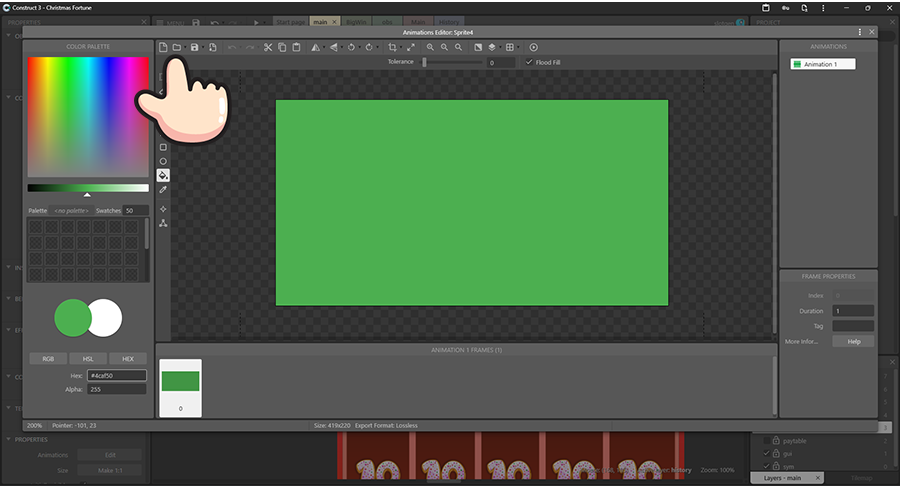This screenshot has width=900, height=488.
Task: Load image via the folder icon
Action: coord(176,47)
